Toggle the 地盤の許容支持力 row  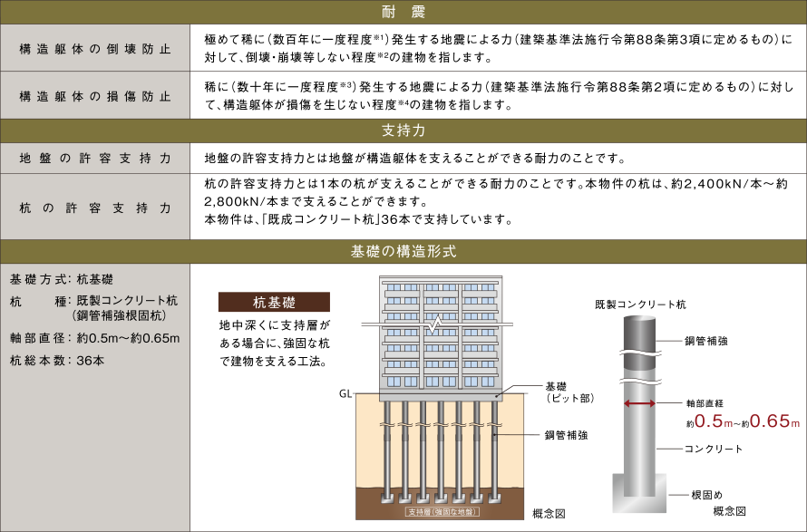pyautogui.click(x=95, y=157)
